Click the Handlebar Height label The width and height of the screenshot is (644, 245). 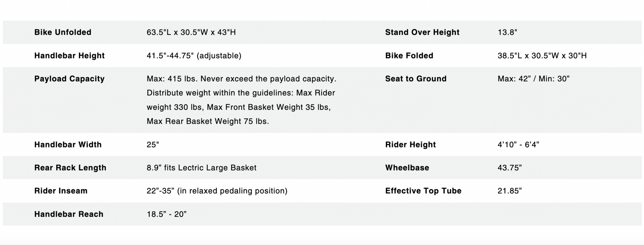click(x=69, y=55)
